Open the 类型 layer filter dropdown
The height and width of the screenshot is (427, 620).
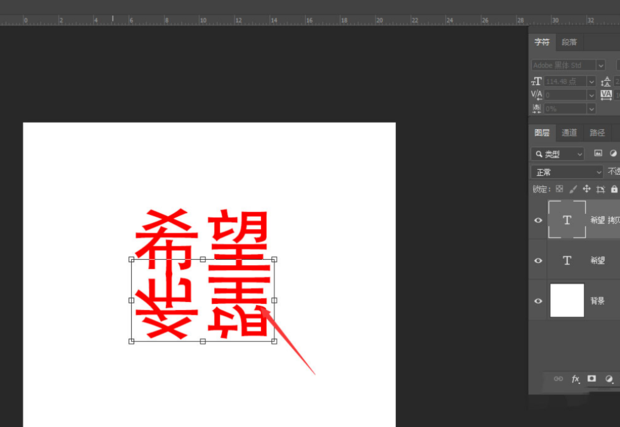[x=558, y=154]
